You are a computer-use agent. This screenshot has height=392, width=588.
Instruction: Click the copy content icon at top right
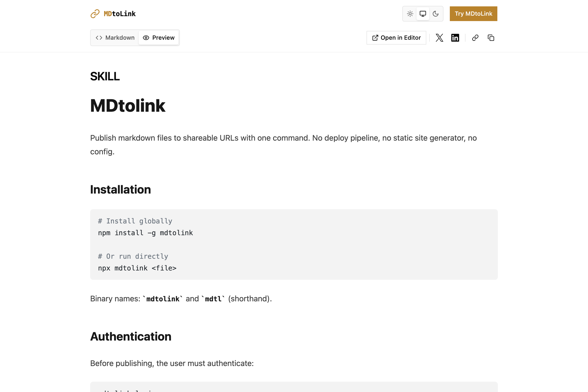[491, 37]
